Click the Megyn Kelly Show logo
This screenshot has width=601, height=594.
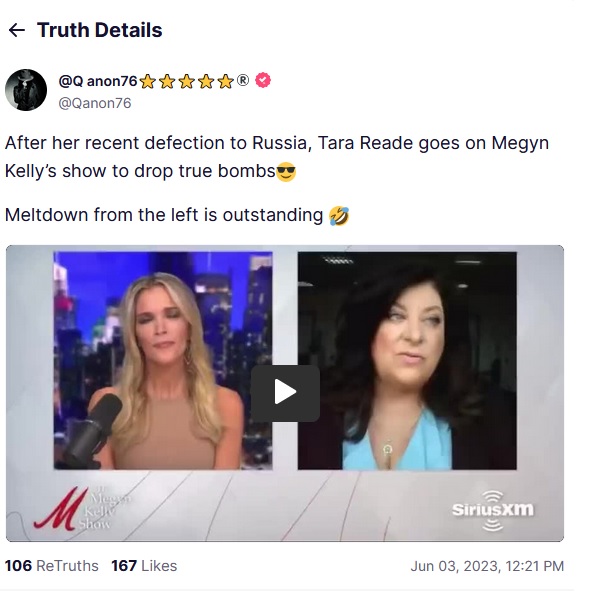82,508
